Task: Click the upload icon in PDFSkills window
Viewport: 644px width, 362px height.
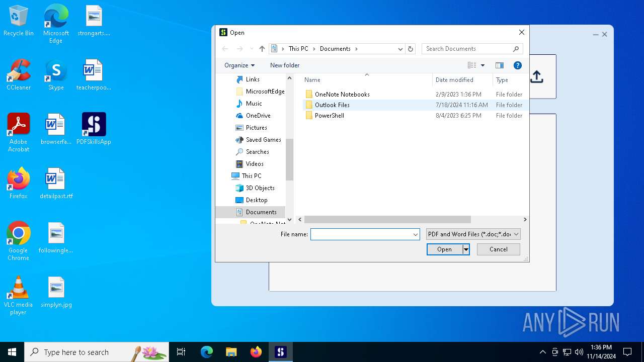Action: point(537,77)
